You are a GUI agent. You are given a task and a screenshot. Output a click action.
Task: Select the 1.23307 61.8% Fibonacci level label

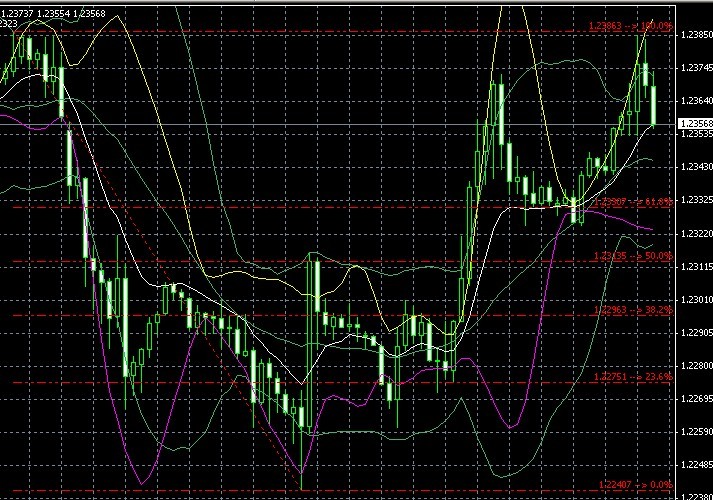tap(633, 202)
